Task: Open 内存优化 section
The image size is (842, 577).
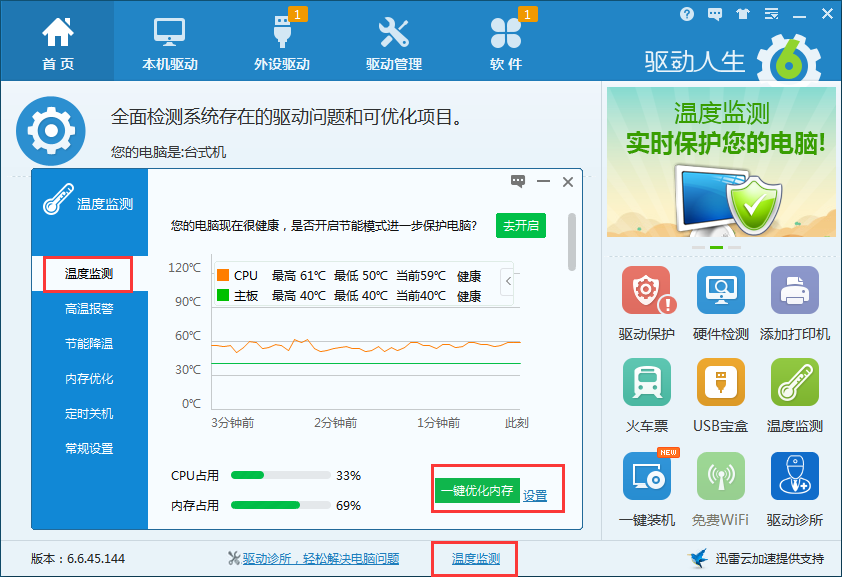Action: (x=89, y=378)
